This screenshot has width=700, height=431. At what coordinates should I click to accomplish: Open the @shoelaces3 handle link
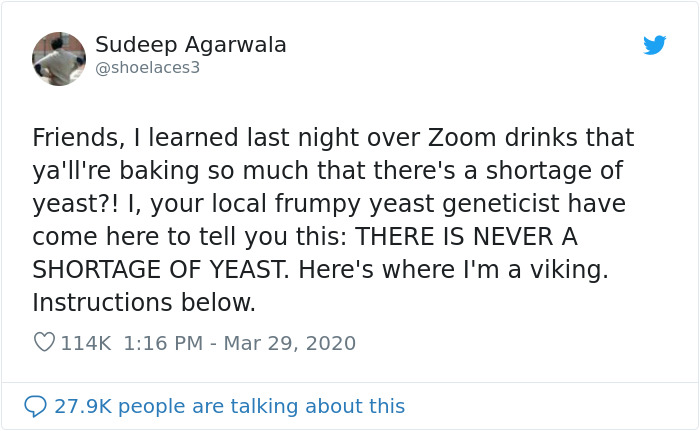pyautogui.click(x=148, y=69)
